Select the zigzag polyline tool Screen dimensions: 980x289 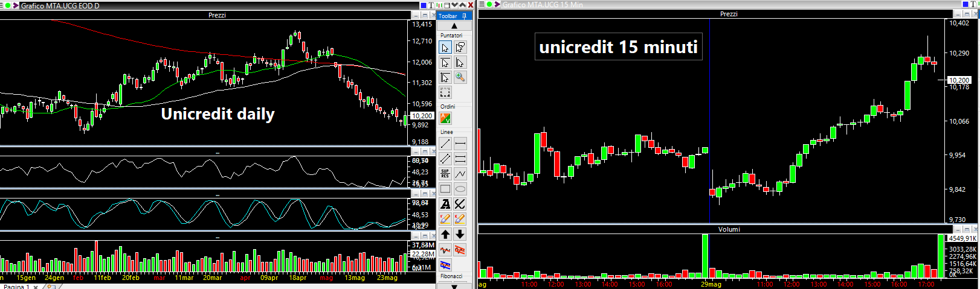[x=460, y=174]
